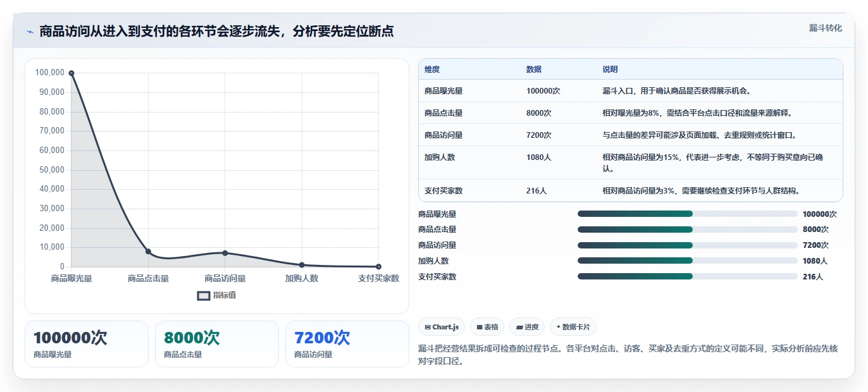Click the 216人 value in the table
868x392 pixels.
pos(536,190)
